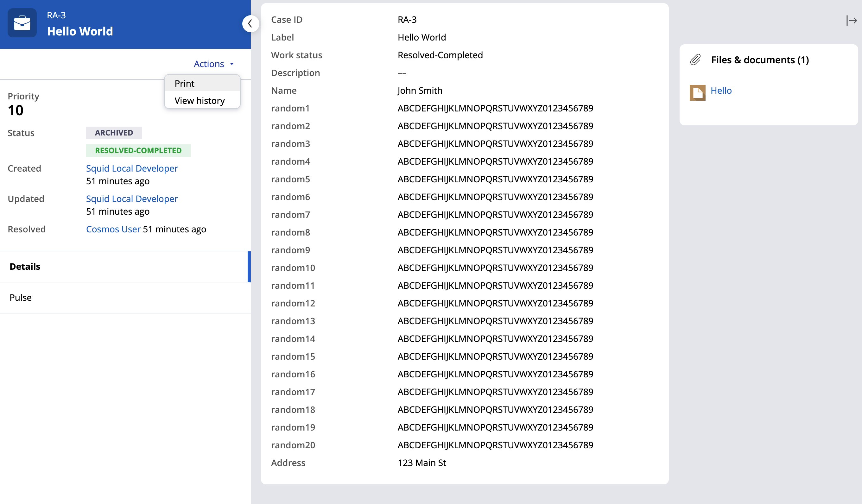Viewport: 862px width, 504px height.
Task: Click the Hello document file link
Action: click(x=721, y=91)
